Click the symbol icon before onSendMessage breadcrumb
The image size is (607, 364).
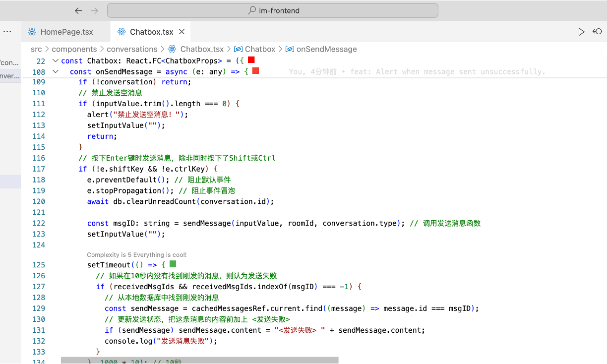pos(290,49)
